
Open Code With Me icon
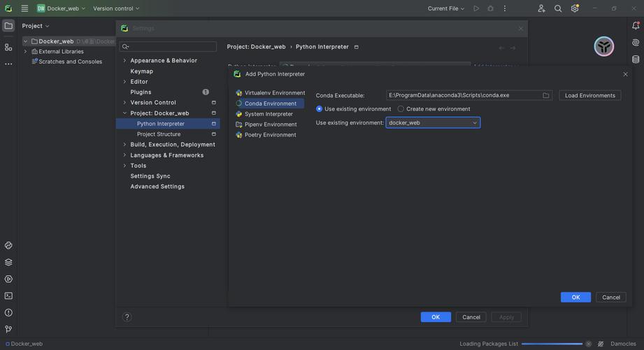coord(541,8)
